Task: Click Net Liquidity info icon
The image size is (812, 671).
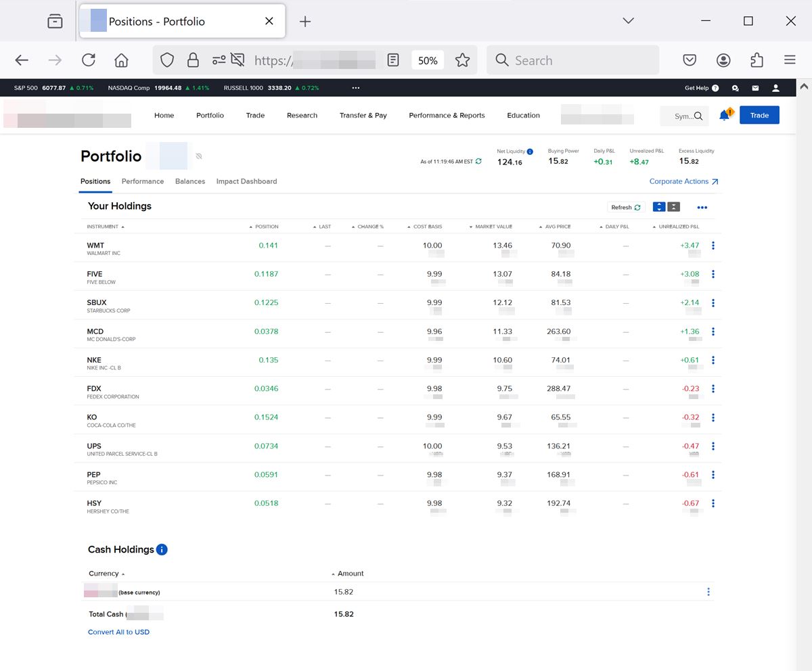Action: [530, 152]
